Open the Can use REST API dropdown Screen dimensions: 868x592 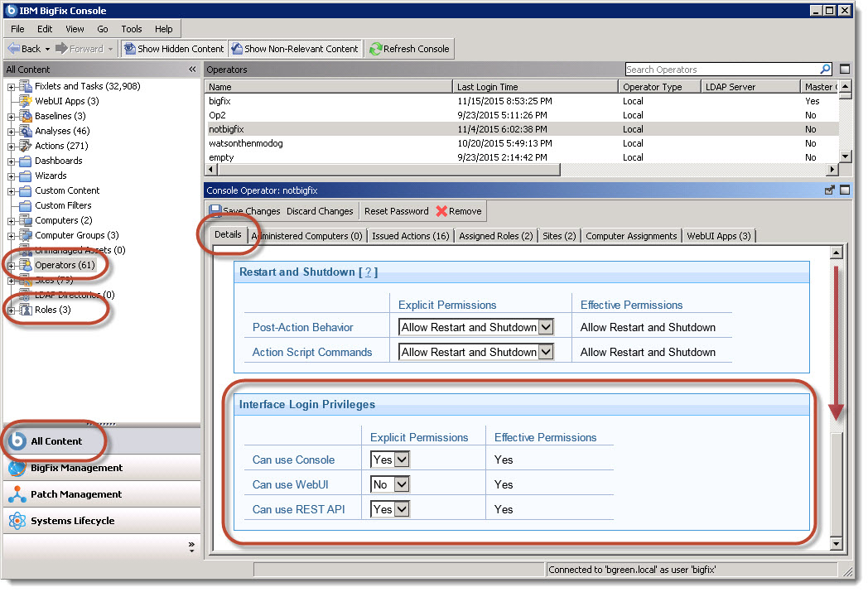coord(402,509)
